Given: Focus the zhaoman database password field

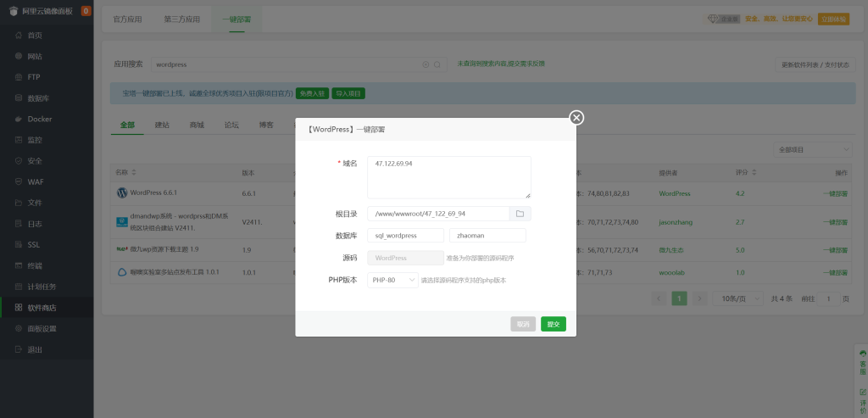Looking at the screenshot, I should pyautogui.click(x=487, y=236).
